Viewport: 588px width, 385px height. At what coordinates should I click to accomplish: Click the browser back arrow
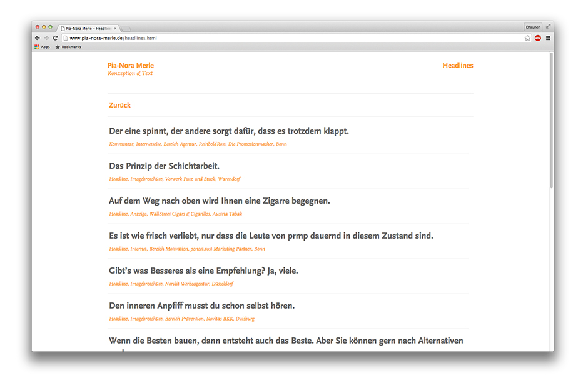point(38,38)
